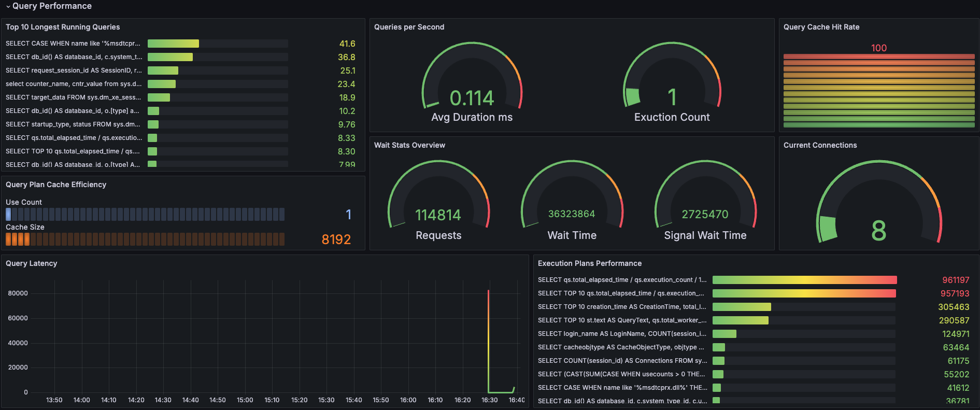Click the Cache Size bar gauge
Viewport: 980px width, 410px height.
(145, 239)
